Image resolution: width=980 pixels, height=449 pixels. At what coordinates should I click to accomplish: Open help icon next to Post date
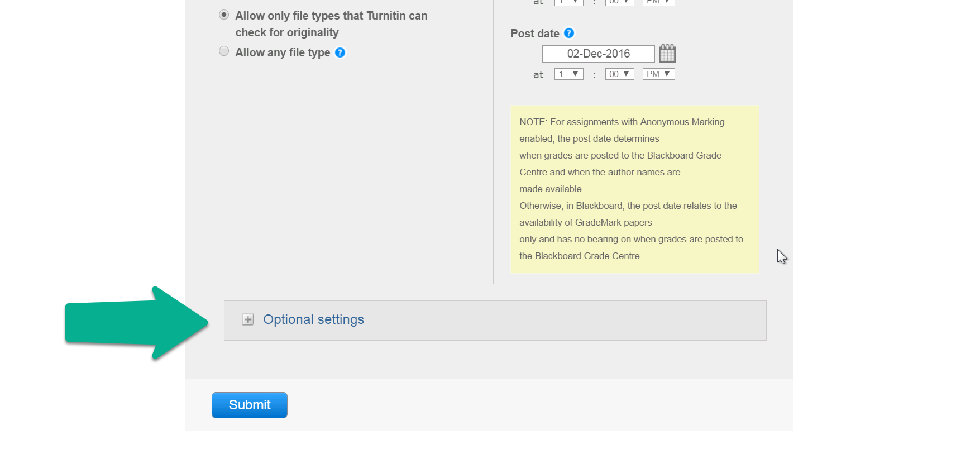point(569,33)
